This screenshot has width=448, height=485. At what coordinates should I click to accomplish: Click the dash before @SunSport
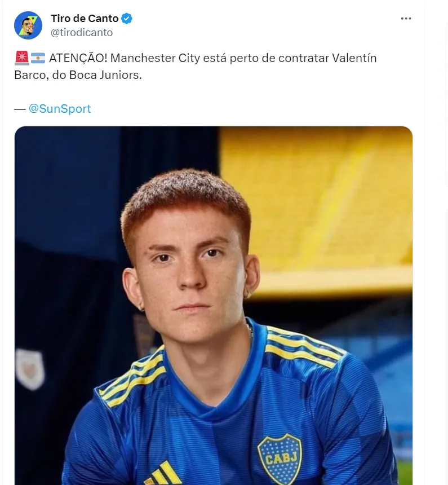click(x=19, y=109)
